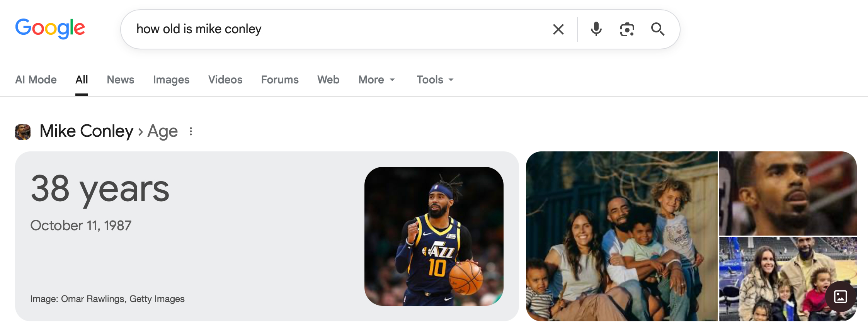Open the outdoor family portrait photo
Viewport: 868px width, 336px height.
coord(621,236)
